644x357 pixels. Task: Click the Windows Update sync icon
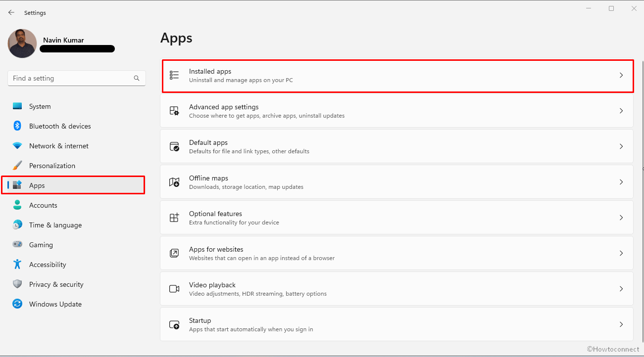click(17, 304)
